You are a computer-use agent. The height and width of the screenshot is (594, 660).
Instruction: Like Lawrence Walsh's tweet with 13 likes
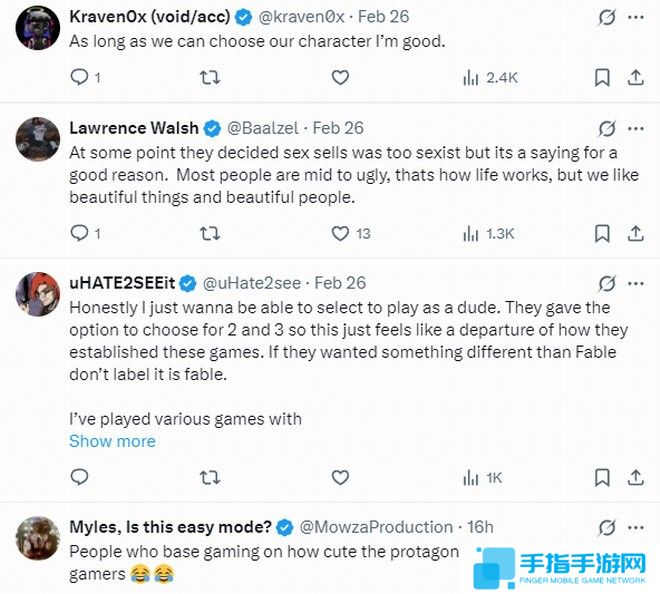[x=340, y=233]
